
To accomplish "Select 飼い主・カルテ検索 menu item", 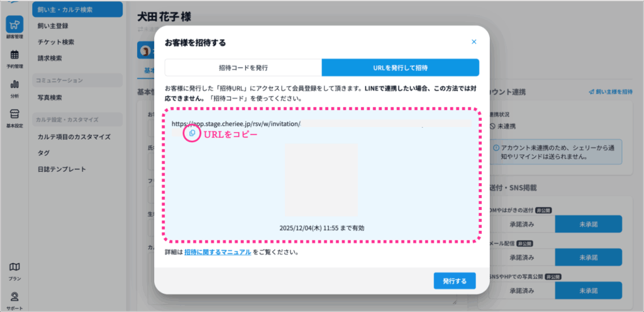I will [77, 9].
